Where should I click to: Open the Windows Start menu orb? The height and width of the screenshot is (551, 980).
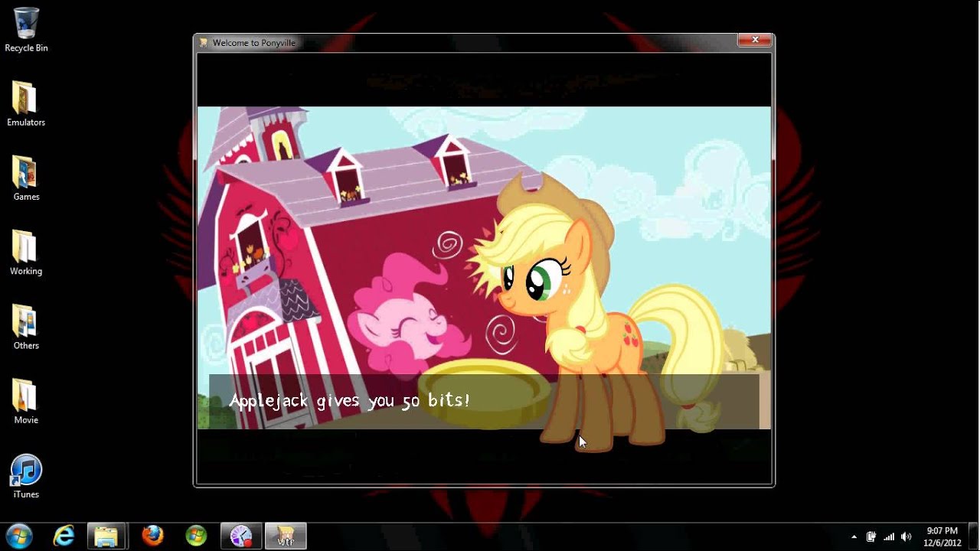pyautogui.click(x=18, y=536)
